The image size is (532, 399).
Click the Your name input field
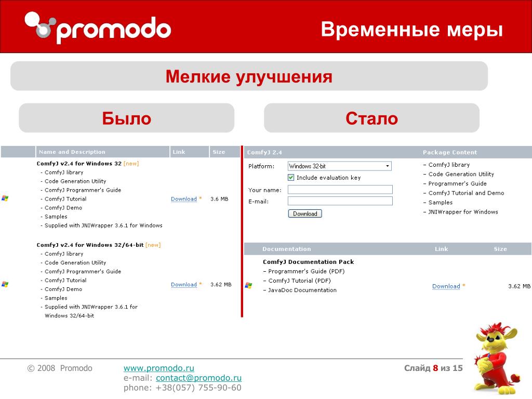tap(340, 189)
